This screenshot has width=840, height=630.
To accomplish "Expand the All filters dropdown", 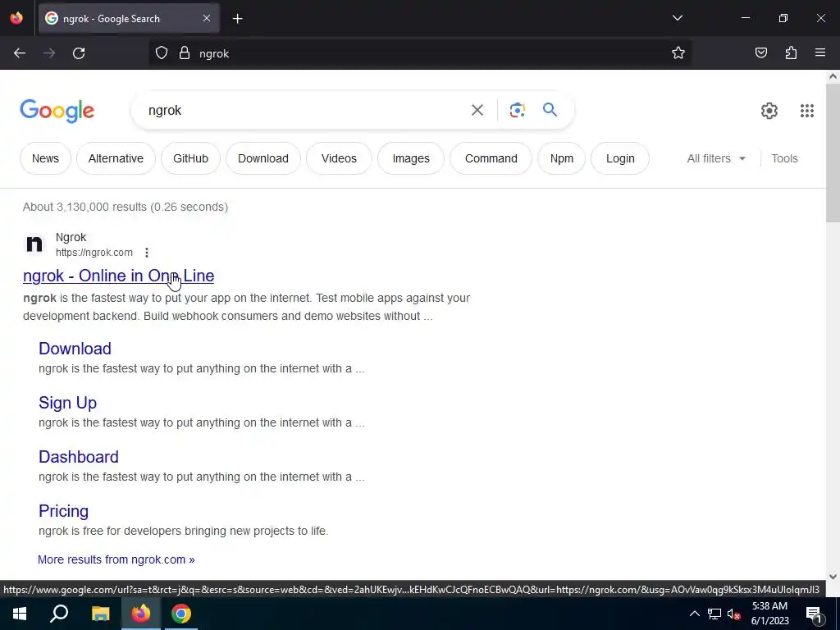I will click(716, 158).
